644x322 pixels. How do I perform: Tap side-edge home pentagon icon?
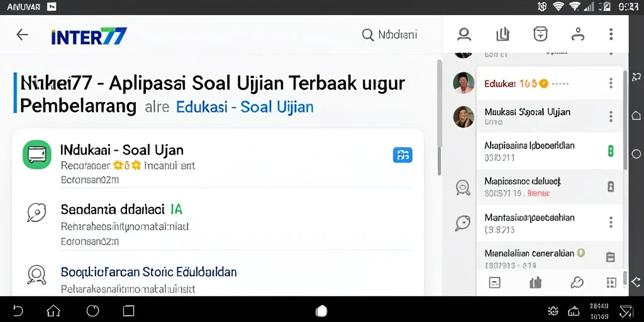coord(636,115)
